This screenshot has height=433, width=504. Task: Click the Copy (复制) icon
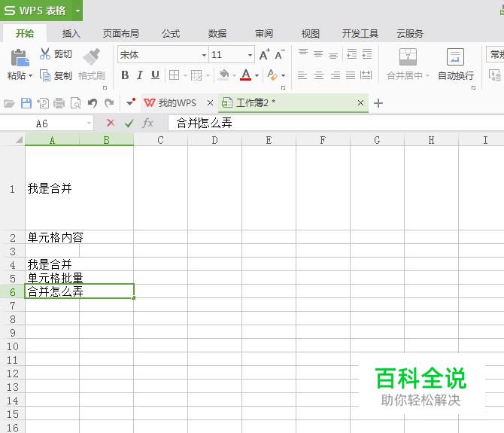(x=45, y=75)
